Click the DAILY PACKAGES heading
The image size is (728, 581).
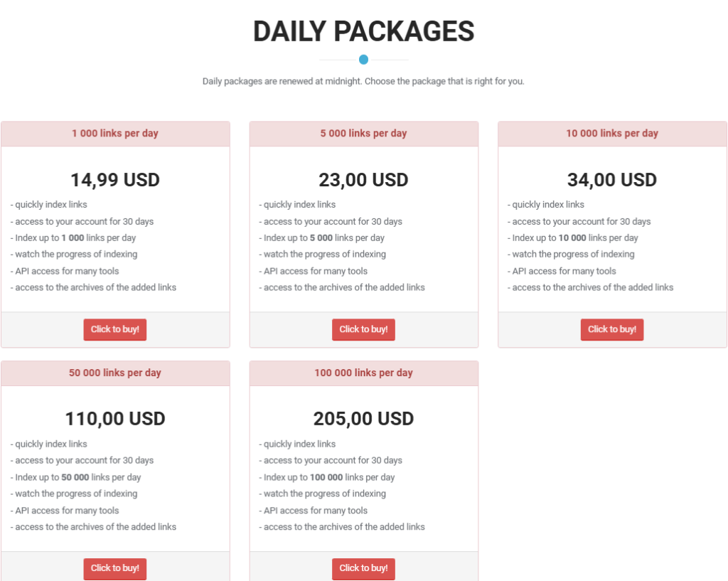(x=363, y=31)
